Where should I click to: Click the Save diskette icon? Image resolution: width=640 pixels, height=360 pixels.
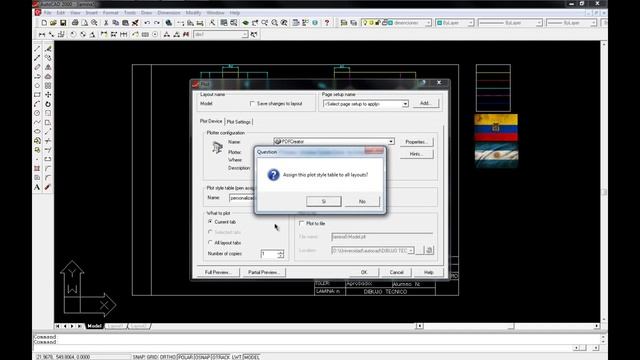pyautogui.click(x=63, y=23)
